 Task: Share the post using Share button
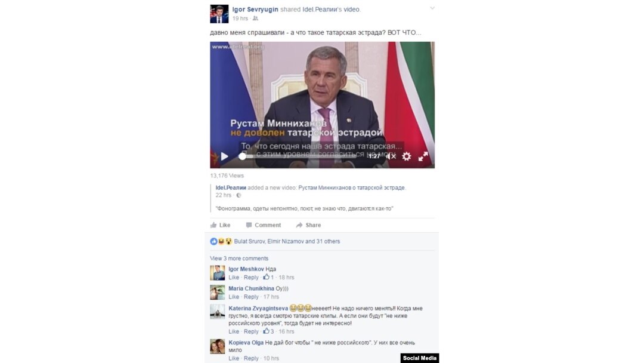tap(308, 225)
